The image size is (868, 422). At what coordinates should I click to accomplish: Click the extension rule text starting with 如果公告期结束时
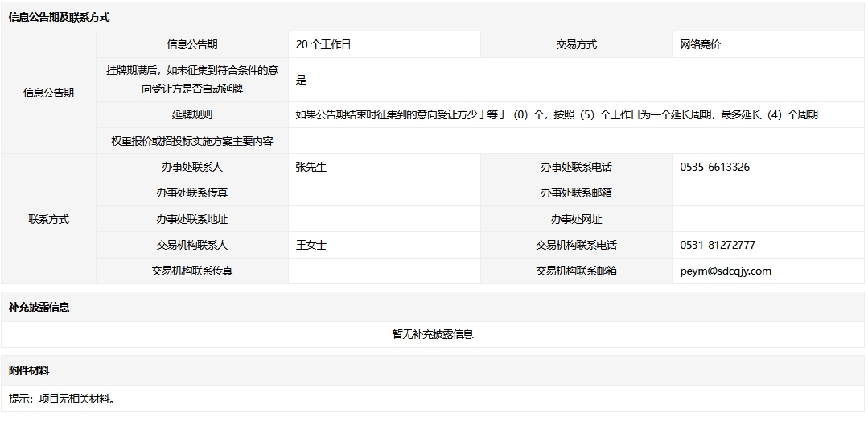pyautogui.click(x=557, y=115)
